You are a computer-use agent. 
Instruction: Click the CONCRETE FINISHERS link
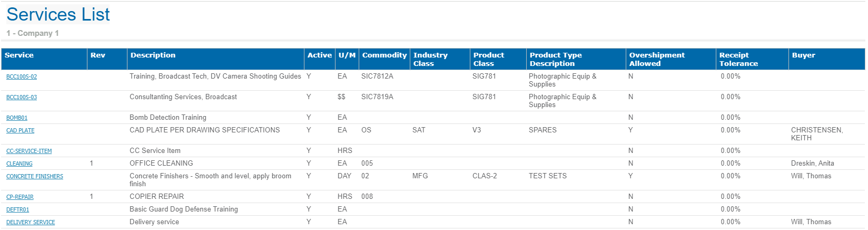[35, 177]
